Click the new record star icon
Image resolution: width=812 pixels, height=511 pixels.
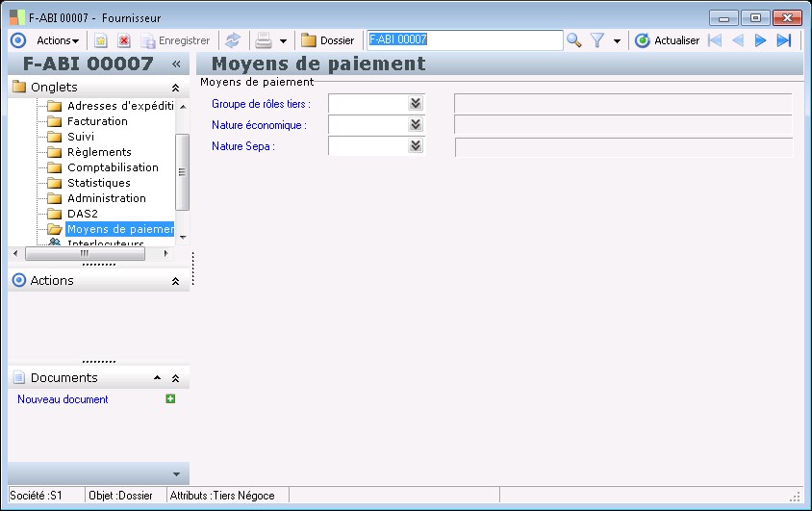(100, 40)
